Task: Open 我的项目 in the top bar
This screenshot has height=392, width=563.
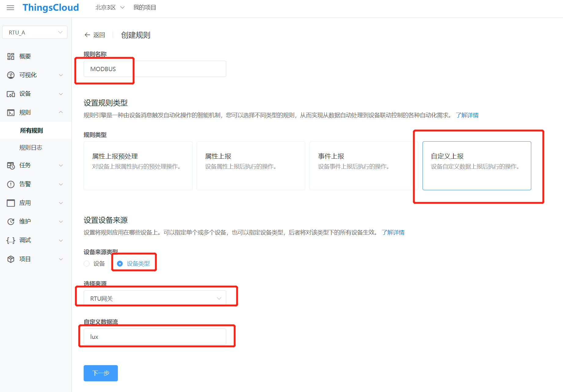Action: (x=144, y=7)
